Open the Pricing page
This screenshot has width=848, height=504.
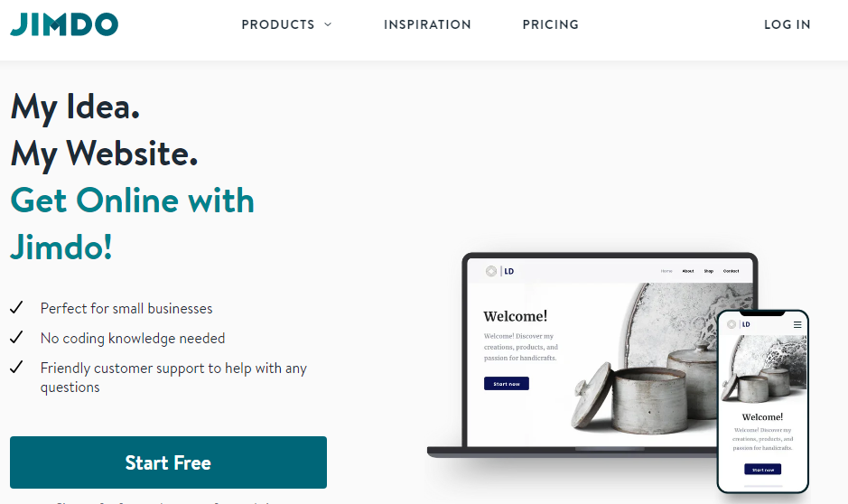pyautogui.click(x=551, y=24)
